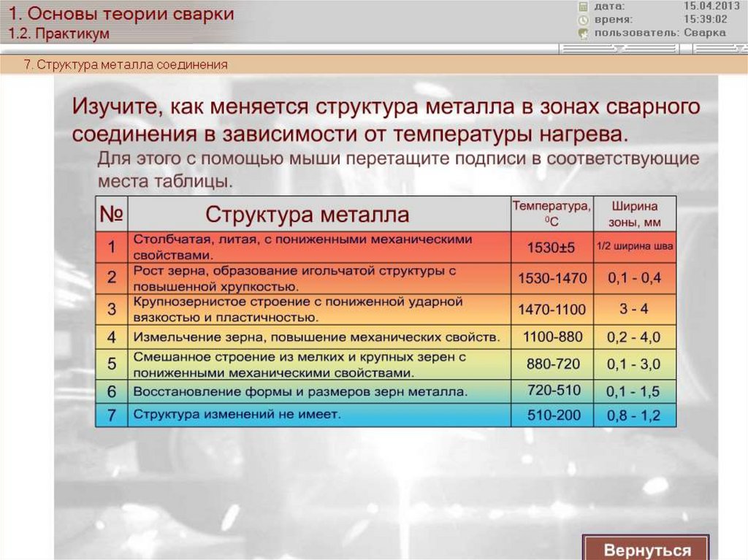Image resolution: width=748 pixels, height=560 pixels.
Task: Click the '№' column header
Action: pyautogui.click(x=112, y=214)
